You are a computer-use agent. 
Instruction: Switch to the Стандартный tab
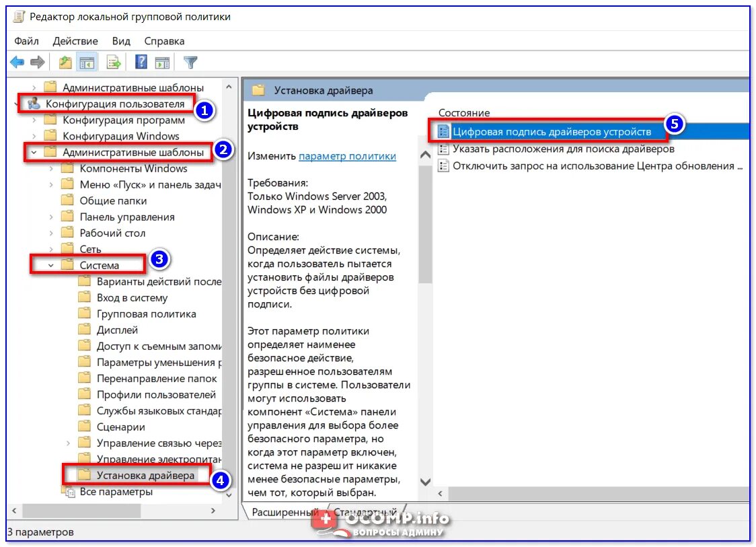(365, 512)
